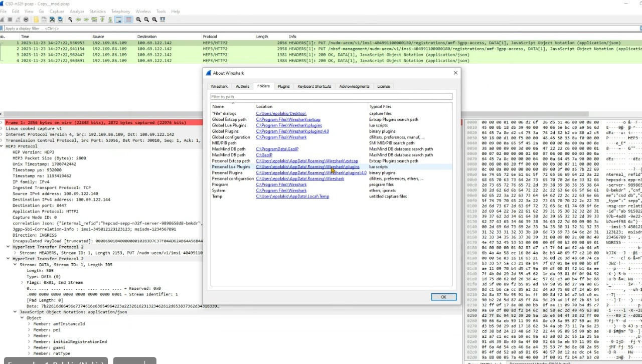
Task: Click the go to specified packet icon
Action: click(x=94, y=20)
